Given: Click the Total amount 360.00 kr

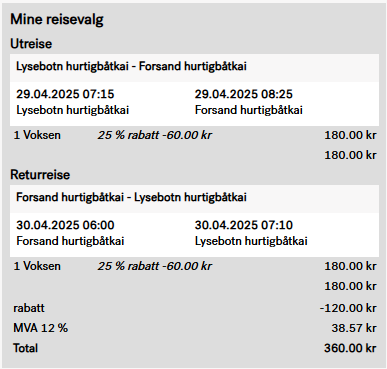Looking at the screenshot, I should point(350,348).
